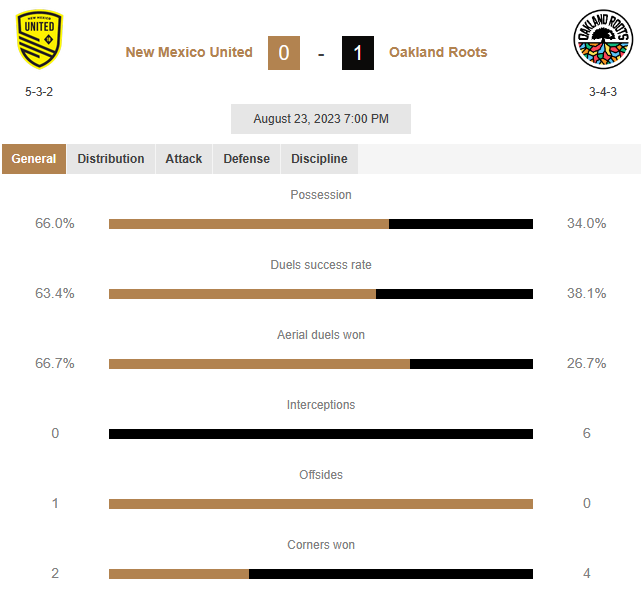The image size is (644, 592).
Task: Click the New Mexico United crest logo
Action: 39,39
